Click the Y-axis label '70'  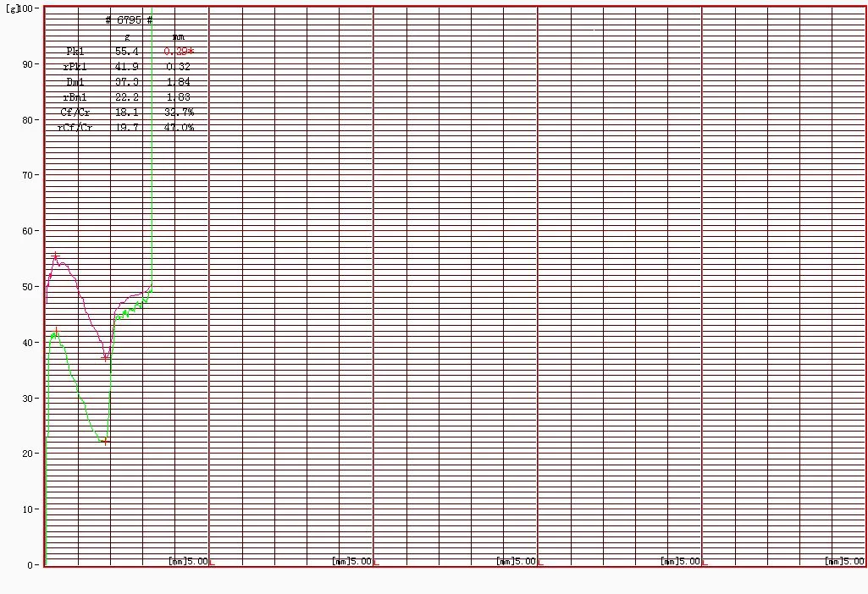[x=28, y=175]
